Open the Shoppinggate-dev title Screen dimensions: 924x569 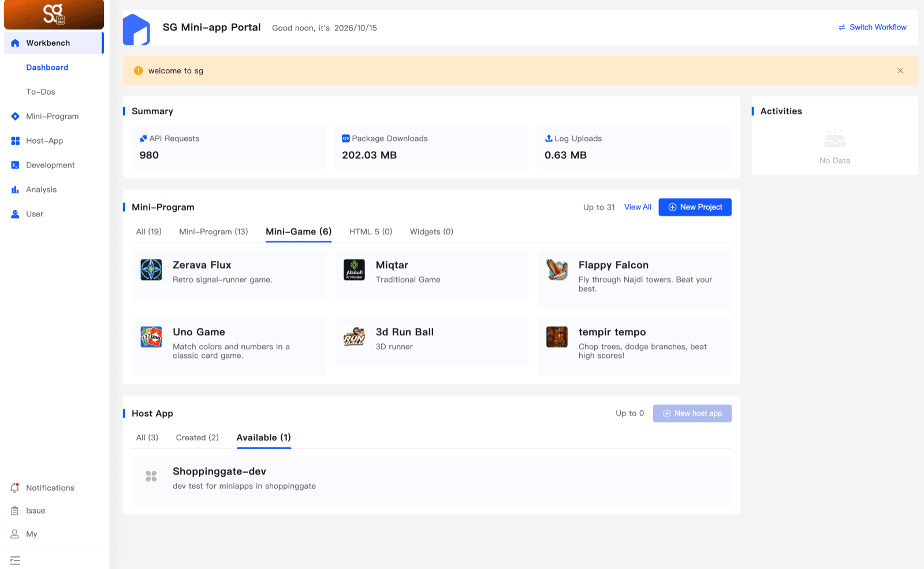(219, 471)
